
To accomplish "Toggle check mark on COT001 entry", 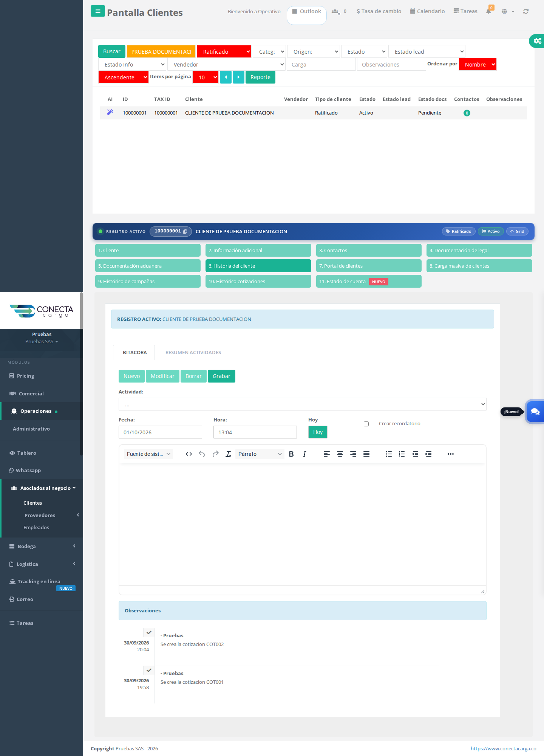I will click(149, 670).
